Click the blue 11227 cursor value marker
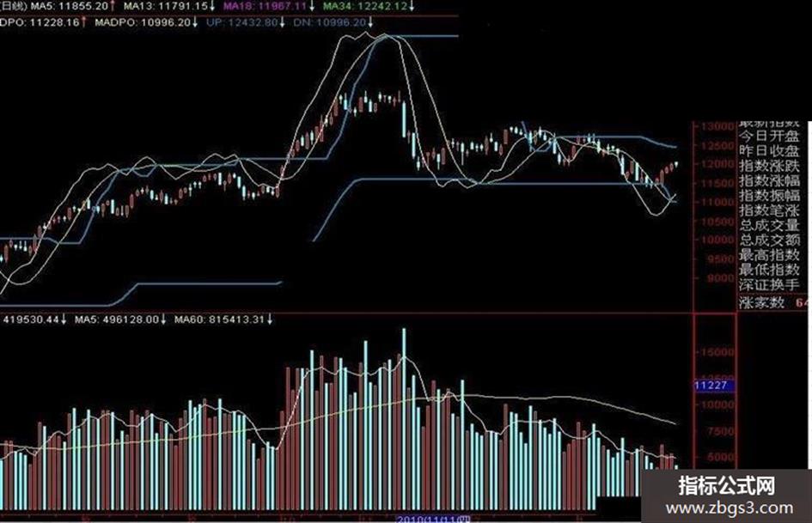Image resolution: width=812 pixels, height=523 pixels. coord(714,386)
